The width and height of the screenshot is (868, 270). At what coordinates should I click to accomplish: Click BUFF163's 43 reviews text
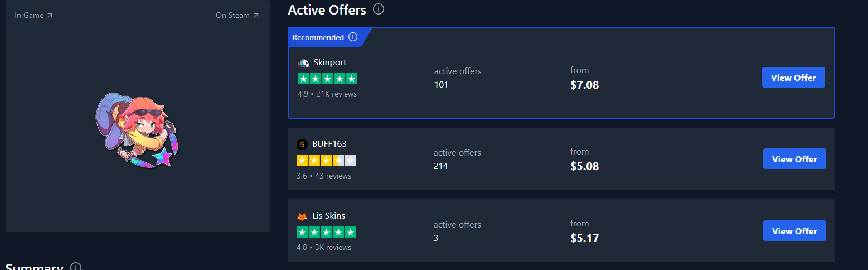pos(333,176)
